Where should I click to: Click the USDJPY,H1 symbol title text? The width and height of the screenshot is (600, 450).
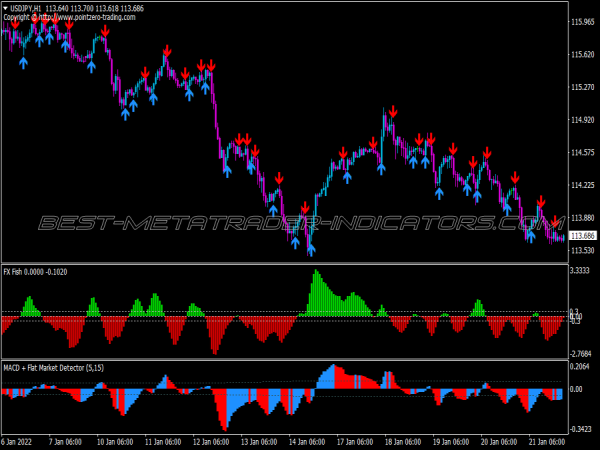[x=26, y=8]
